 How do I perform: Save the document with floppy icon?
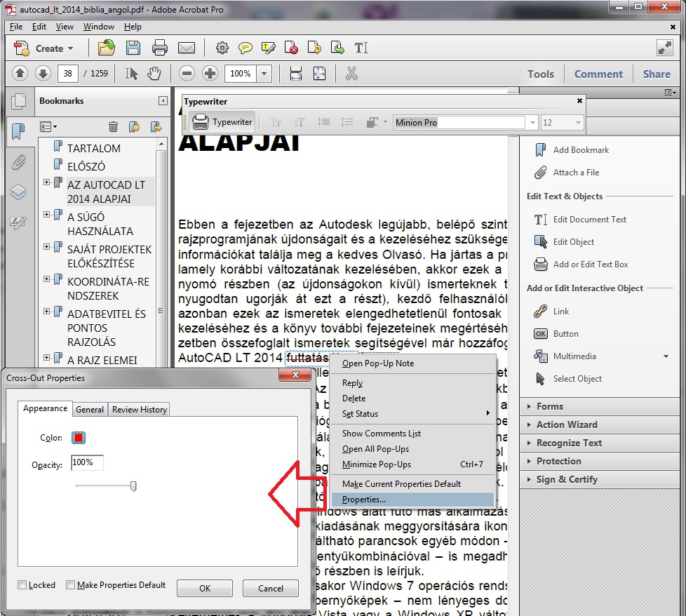click(x=133, y=48)
